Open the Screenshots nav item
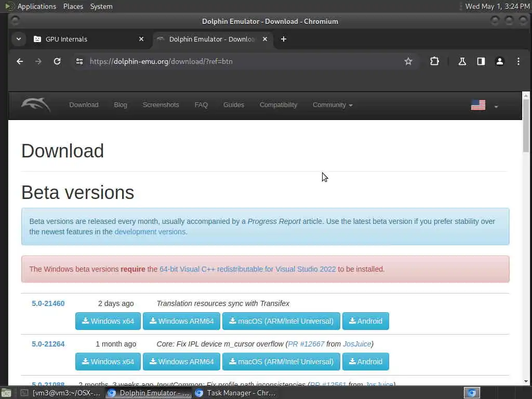Viewport: 532px width, 399px height. (161, 105)
